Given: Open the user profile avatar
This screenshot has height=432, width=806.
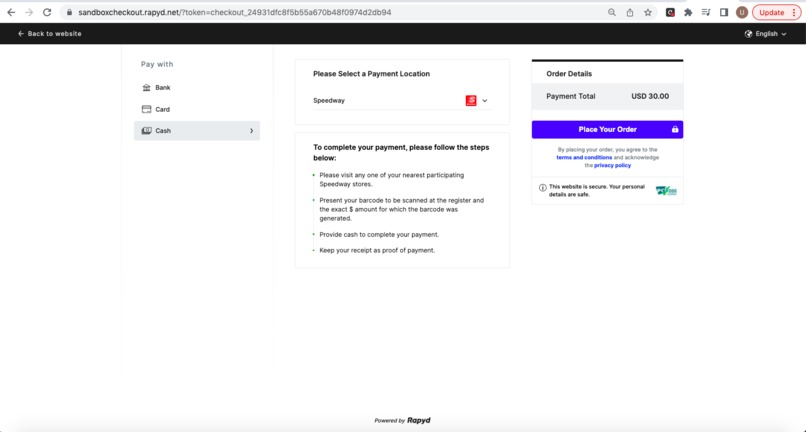Looking at the screenshot, I should click(742, 12).
